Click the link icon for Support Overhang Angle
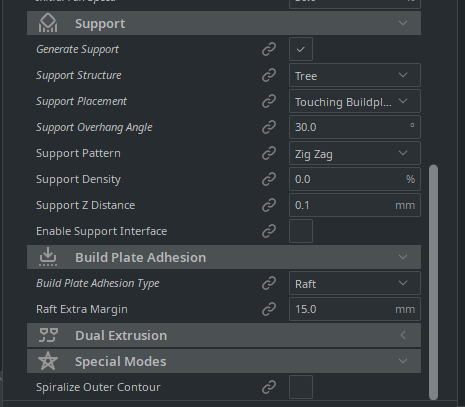The height and width of the screenshot is (407, 465). [269, 127]
